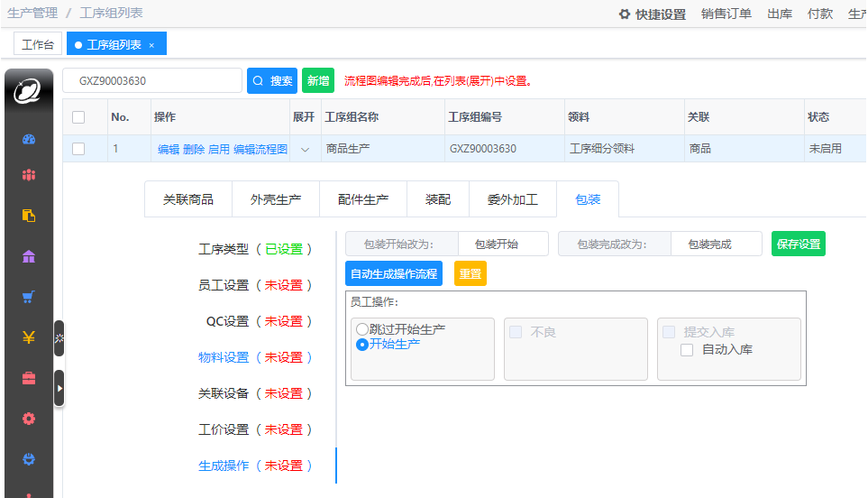Image resolution: width=868 pixels, height=498 pixels.
Task: Click the green 新增 button
Action: click(318, 81)
